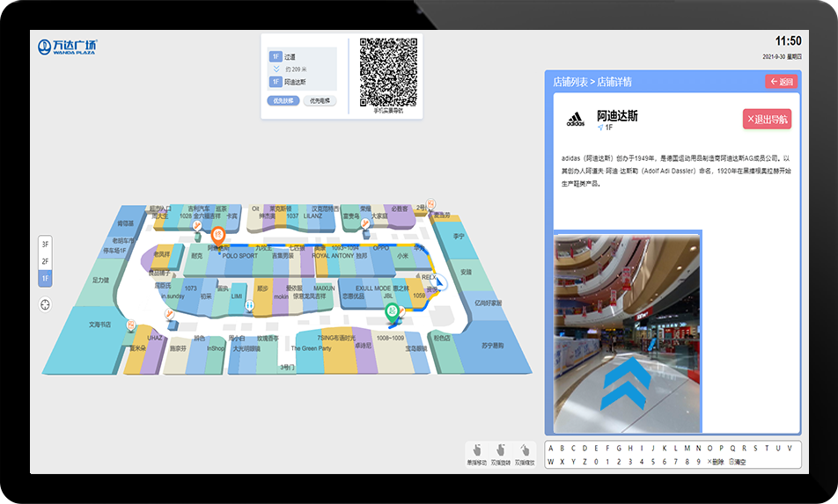This screenshot has height=504, width=838.
Task: Tap the orange destination pin on map
Action: (218, 234)
